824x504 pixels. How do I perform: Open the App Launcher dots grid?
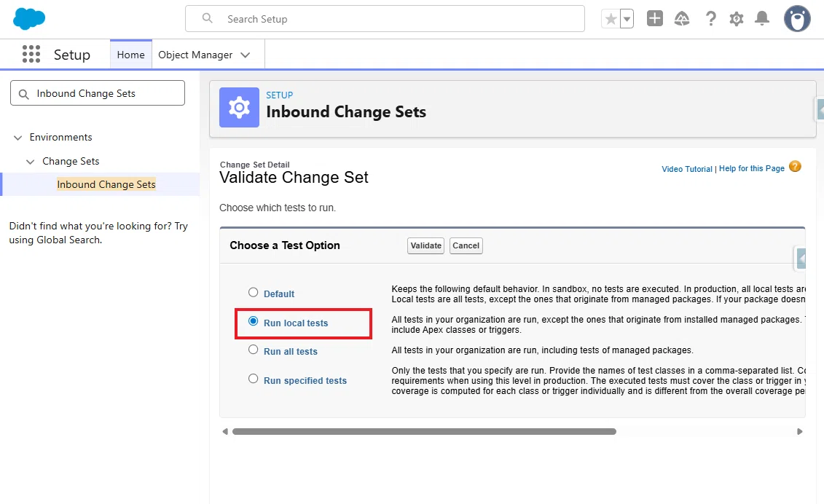coord(31,54)
